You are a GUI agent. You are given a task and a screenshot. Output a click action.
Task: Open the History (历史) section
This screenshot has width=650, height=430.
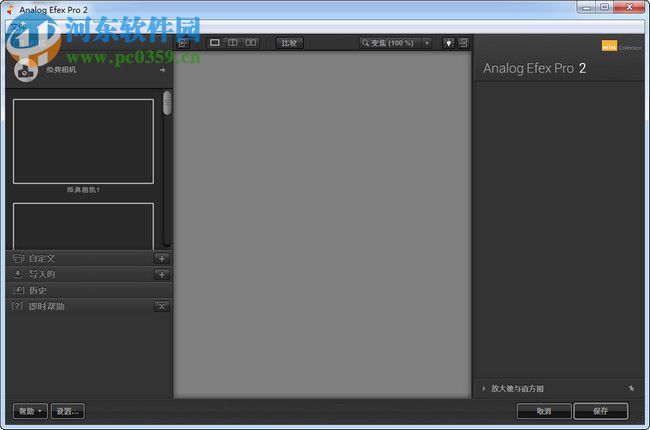click(x=38, y=290)
